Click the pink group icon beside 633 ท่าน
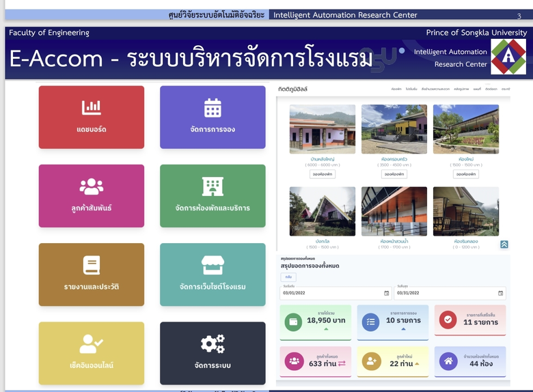Screen dimensions: 533x392 click(x=294, y=361)
